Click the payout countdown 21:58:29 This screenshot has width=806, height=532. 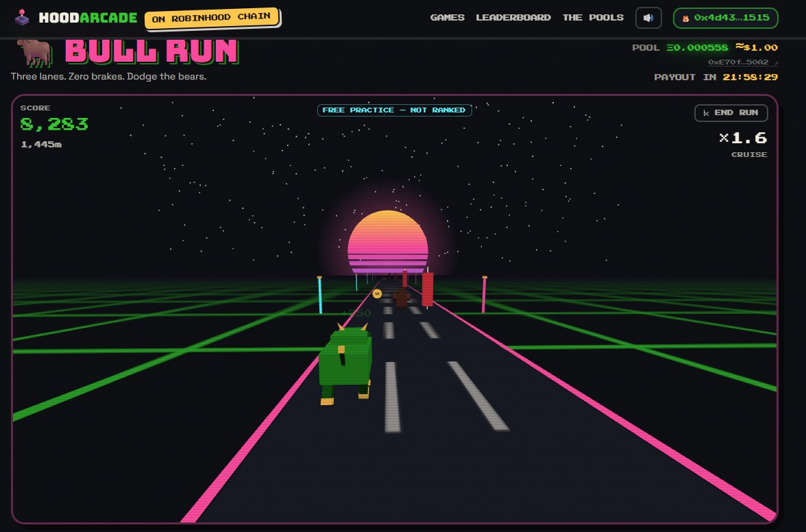(750, 77)
